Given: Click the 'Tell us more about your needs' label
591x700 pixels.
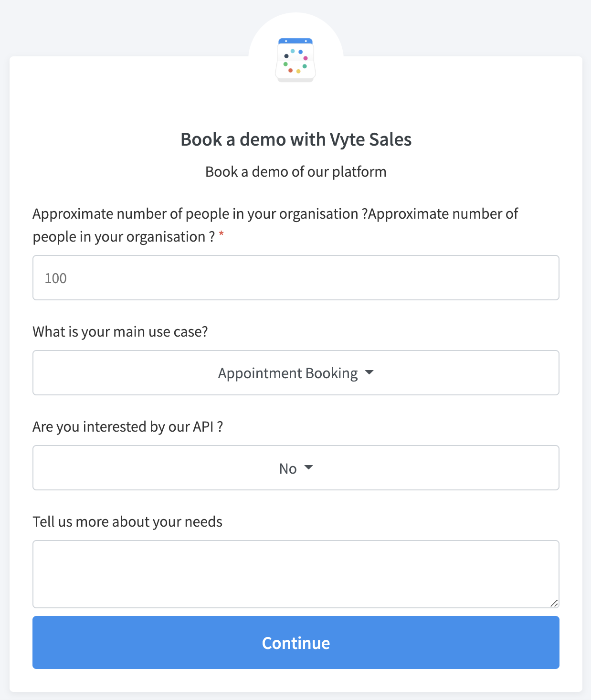Looking at the screenshot, I should coord(127,521).
